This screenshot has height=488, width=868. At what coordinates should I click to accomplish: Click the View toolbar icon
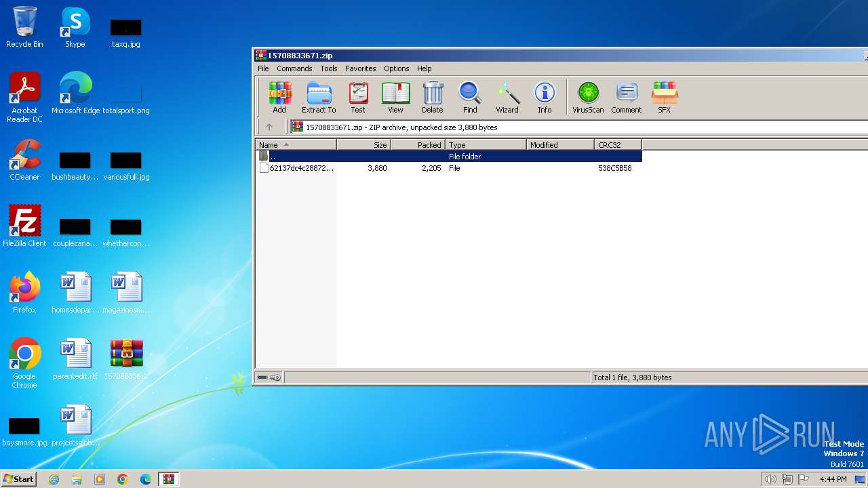pos(395,98)
